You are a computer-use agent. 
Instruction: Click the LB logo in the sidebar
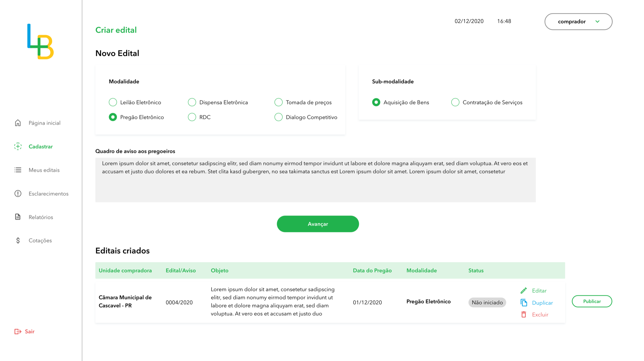point(41,42)
